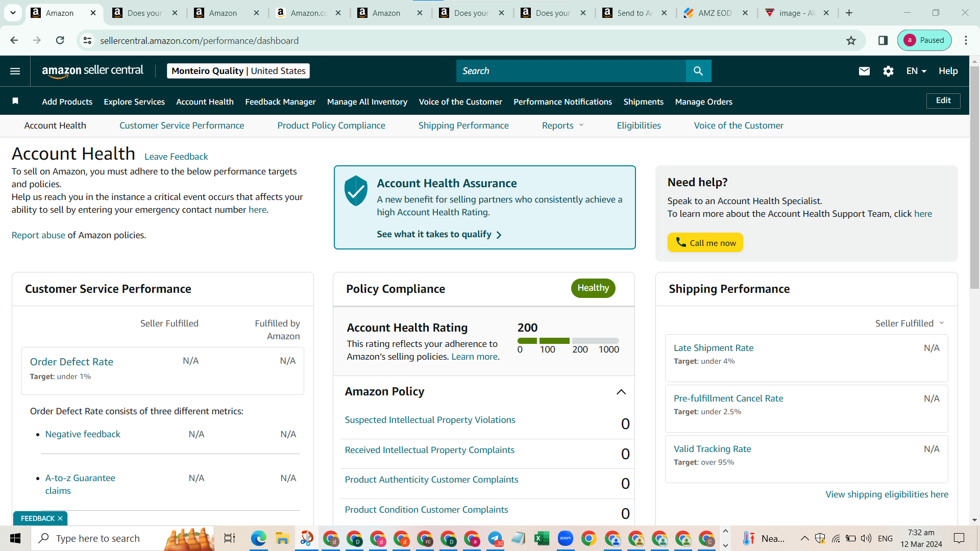The height and width of the screenshot is (551, 980).
Task: View site information icon in the address bar
Action: pyautogui.click(x=88, y=40)
